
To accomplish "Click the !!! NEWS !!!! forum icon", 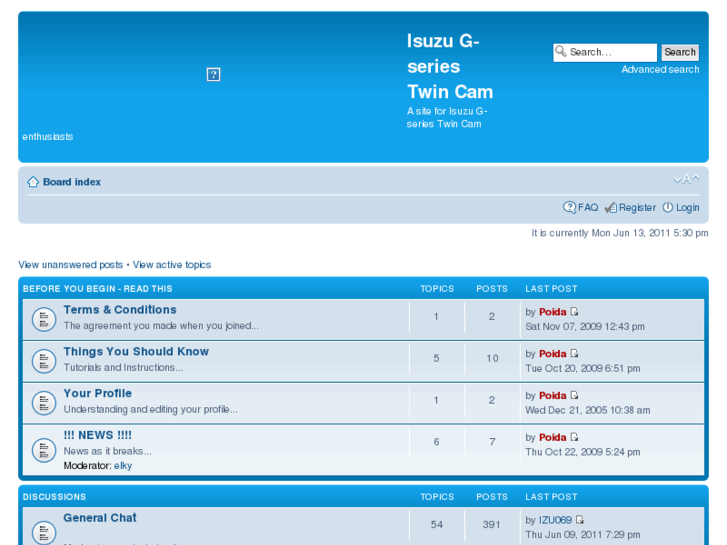I will point(44,450).
